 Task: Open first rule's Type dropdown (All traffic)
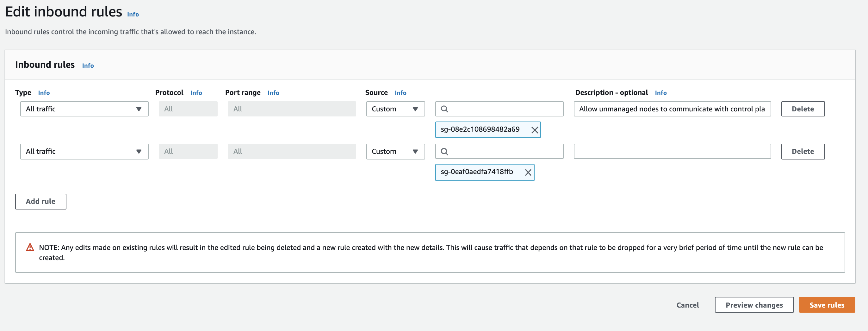point(84,109)
